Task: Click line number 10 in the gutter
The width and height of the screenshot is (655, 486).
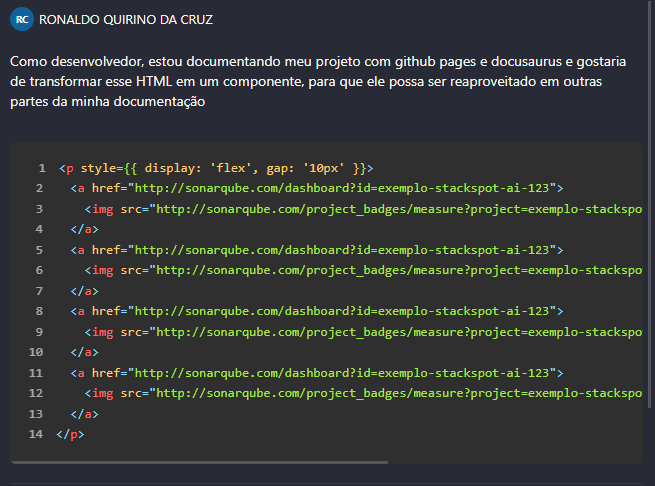Action: 36,352
